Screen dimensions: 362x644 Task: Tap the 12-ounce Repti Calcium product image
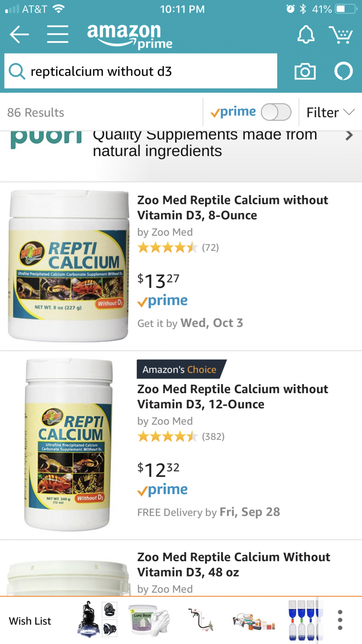[x=68, y=444]
